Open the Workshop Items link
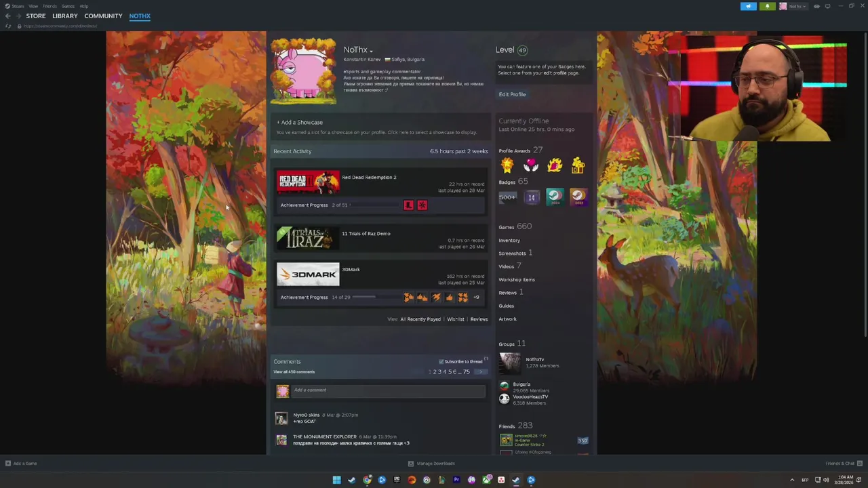The height and width of the screenshot is (488, 868). pos(517,279)
